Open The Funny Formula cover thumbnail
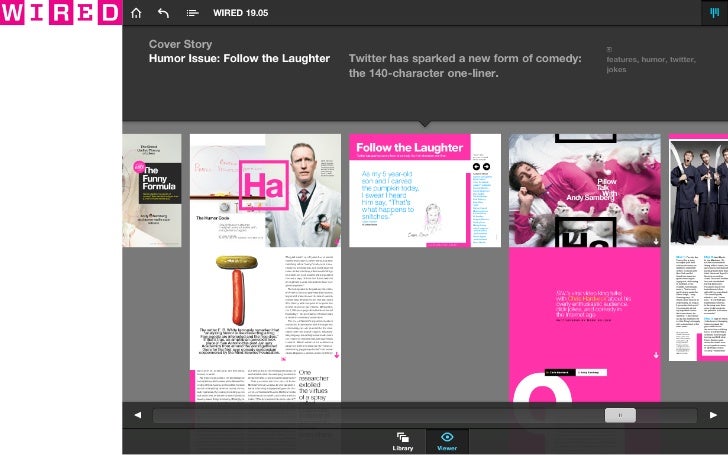Screen dimensions: 728x455 (152, 190)
